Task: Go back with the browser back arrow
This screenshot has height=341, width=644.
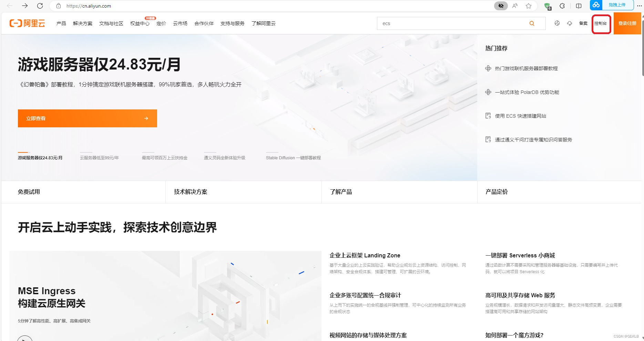Action: 10,6
